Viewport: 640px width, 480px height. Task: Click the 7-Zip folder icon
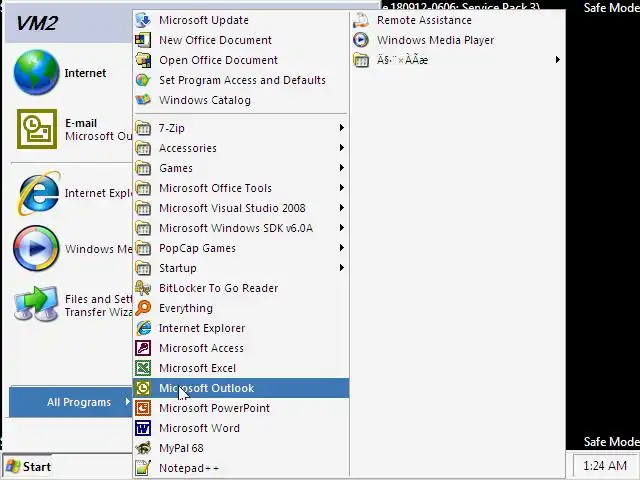point(143,128)
